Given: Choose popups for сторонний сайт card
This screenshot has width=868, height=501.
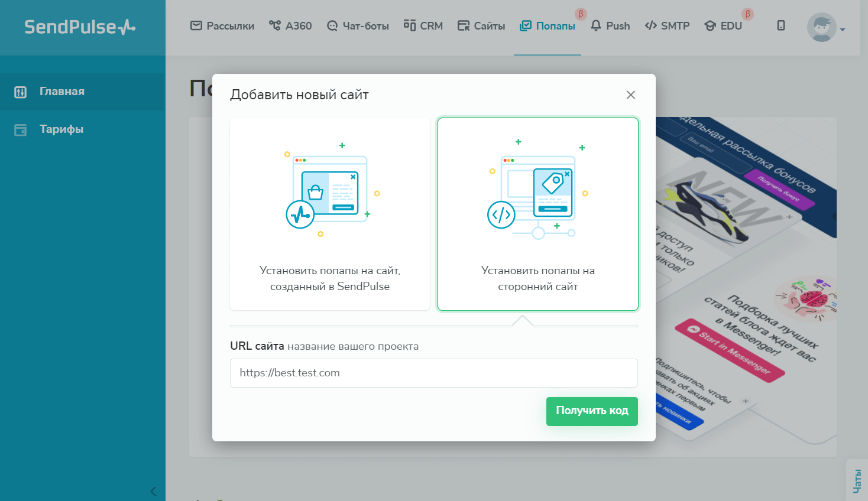Looking at the screenshot, I should 538,214.
